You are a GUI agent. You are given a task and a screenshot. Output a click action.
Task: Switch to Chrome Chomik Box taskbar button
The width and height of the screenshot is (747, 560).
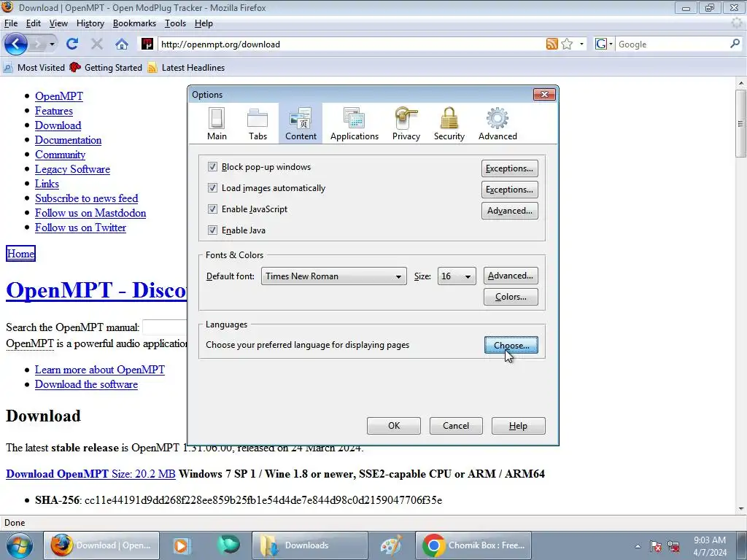pyautogui.click(x=473, y=545)
